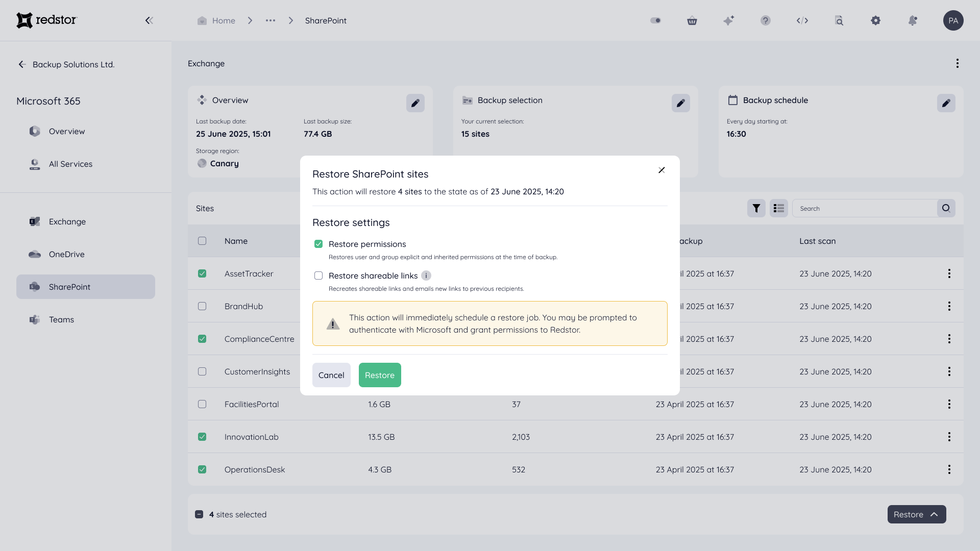Open Teams in the sidebar menu
980x551 pixels.
(61, 319)
